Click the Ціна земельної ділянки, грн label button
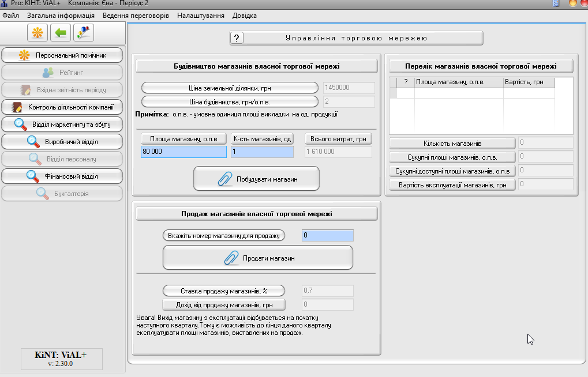Image resolution: width=588 pixels, height=377 pixels. tap(230, 88)
